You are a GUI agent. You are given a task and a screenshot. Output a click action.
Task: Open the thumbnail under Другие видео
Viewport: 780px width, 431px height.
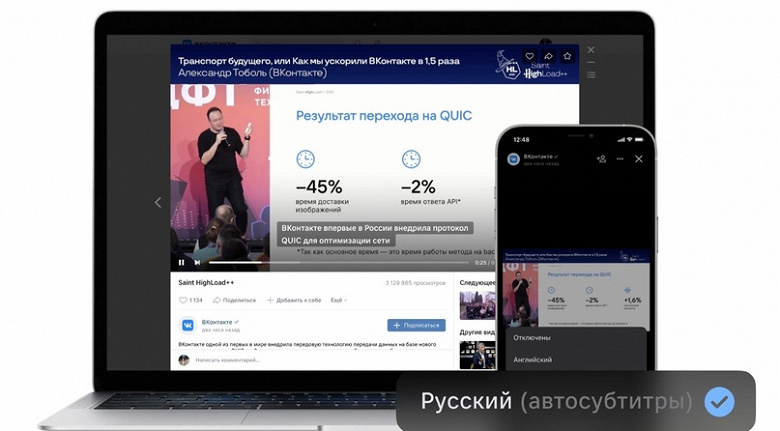click(477, 355)
